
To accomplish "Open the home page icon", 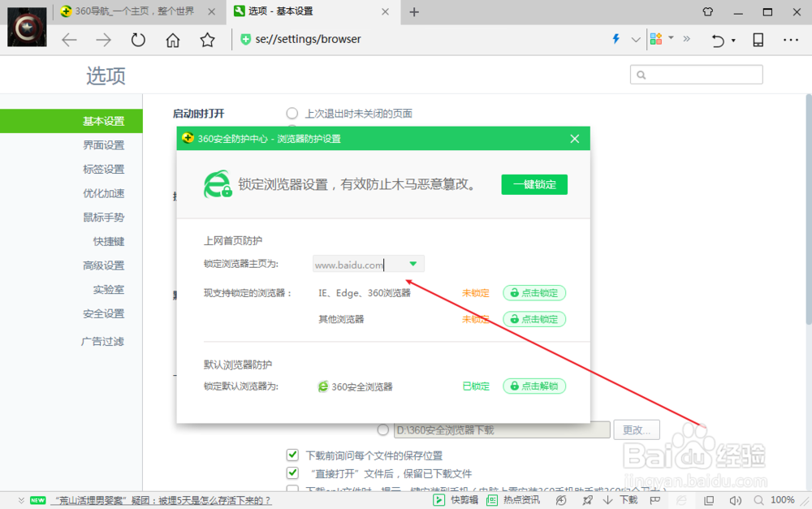I will click(173, 40).
